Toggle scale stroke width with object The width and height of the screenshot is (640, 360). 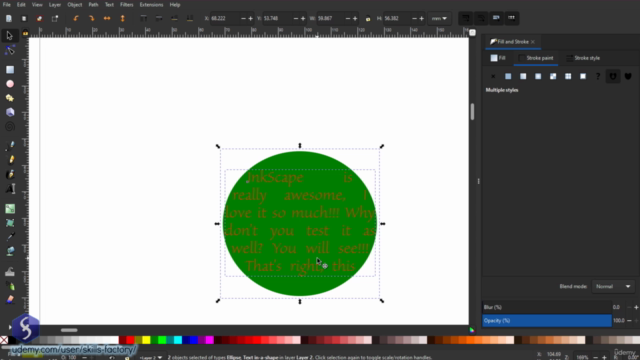coord(466,18)
